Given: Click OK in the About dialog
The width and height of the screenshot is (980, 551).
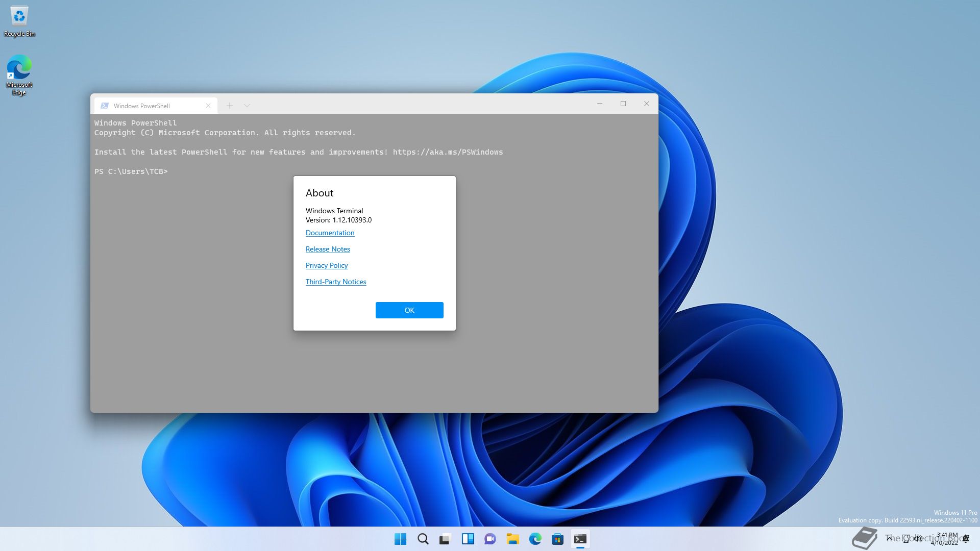Looking at the screenshot, I should (409, 310).
